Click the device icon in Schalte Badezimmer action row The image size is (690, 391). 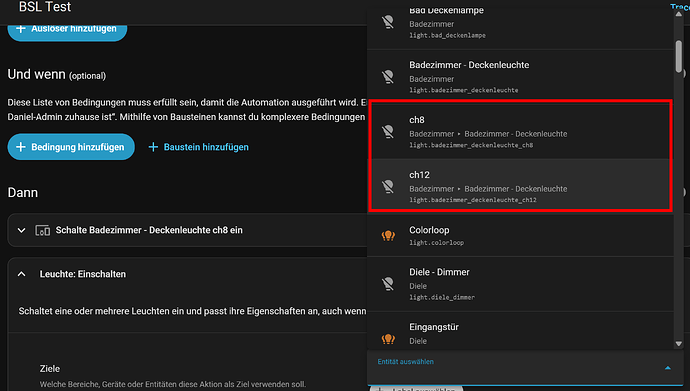pos(42,230)
